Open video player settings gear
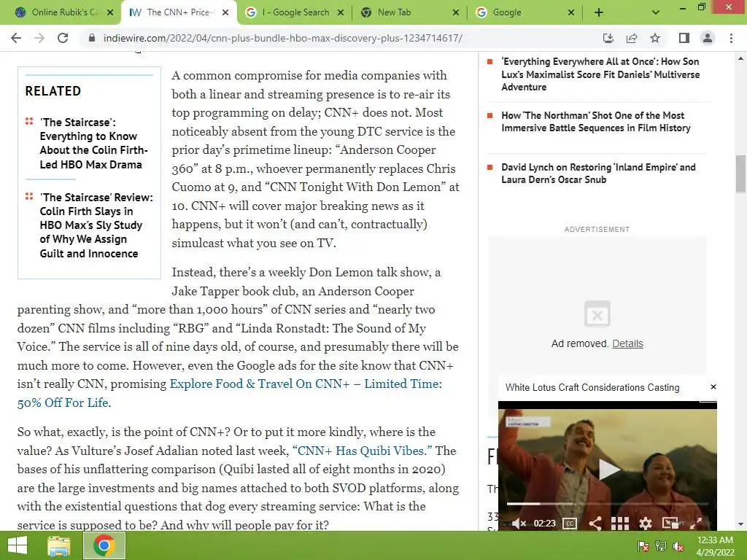This screenshot has height=560, width=747. pos(645,524)
